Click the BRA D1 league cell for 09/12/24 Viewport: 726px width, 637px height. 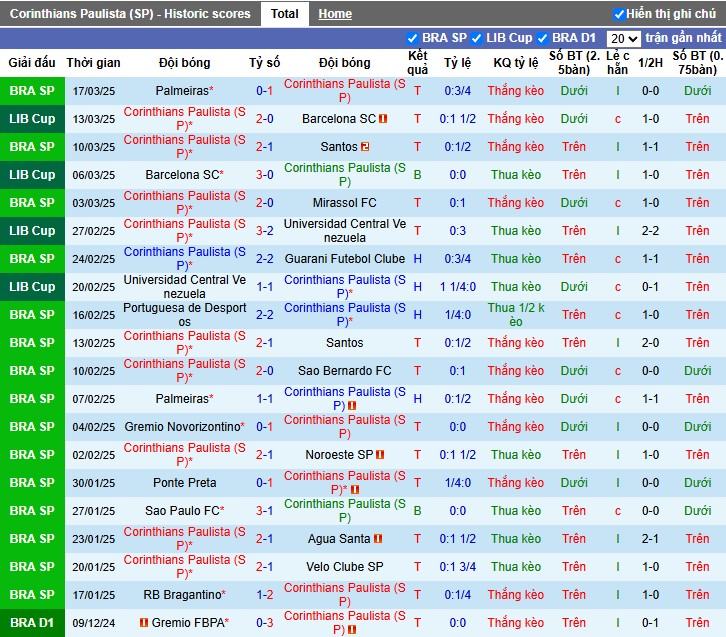(x=32, y=623)
